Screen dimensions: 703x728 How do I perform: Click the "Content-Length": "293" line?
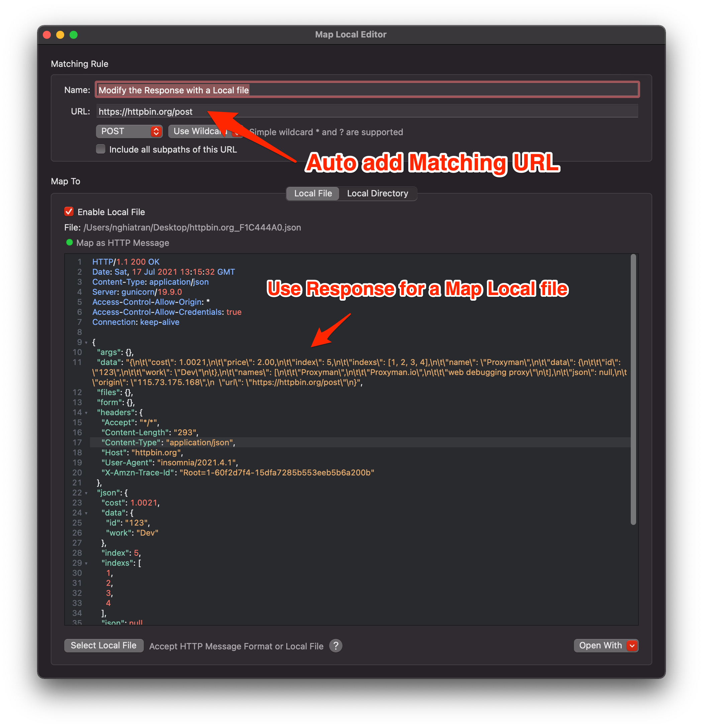(x=150, y=432)
